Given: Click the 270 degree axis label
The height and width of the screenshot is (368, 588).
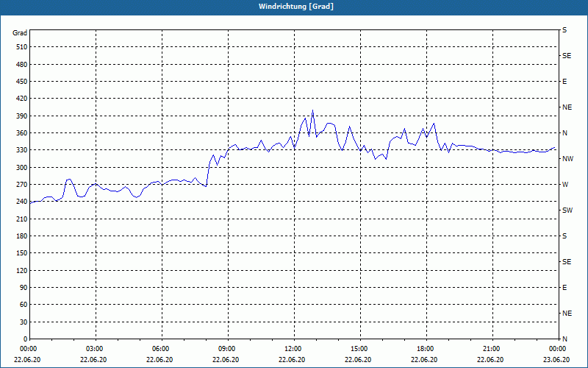Looking at the screenshot, I should click(22, 185).
